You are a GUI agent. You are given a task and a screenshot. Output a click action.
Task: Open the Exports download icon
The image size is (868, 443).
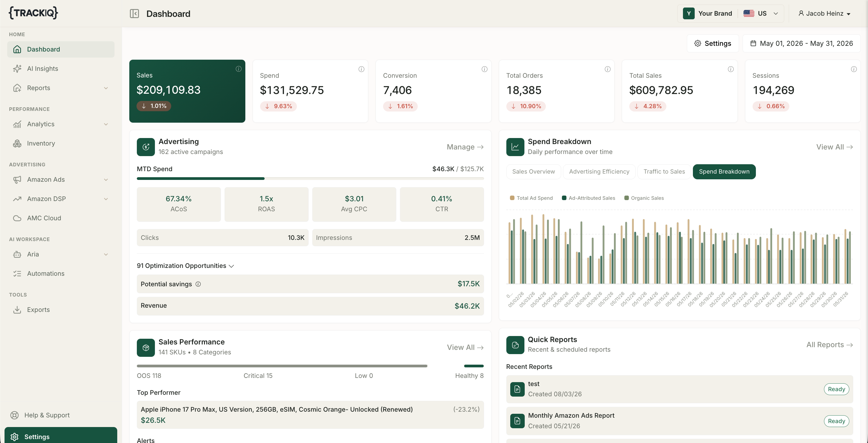pyautogui.click(x=17, y=310)
